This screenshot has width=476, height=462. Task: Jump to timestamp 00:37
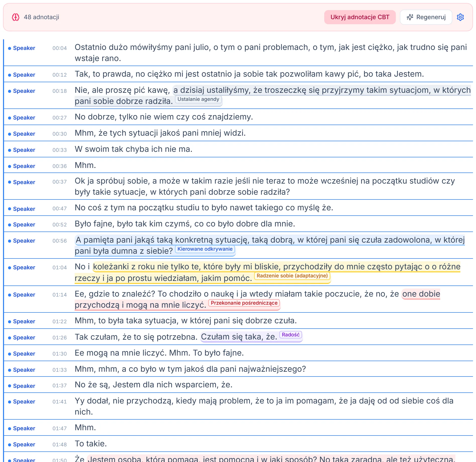[x=59, y=182]
